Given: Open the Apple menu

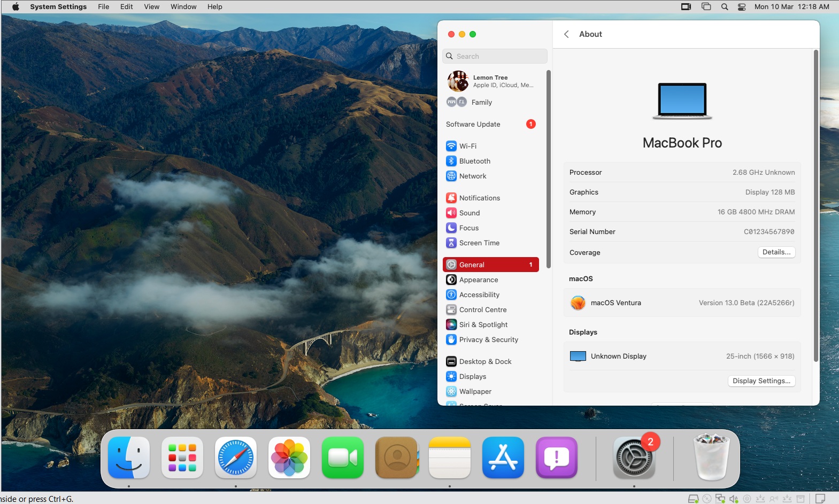Looking at the screenshot, I should 16,6.
